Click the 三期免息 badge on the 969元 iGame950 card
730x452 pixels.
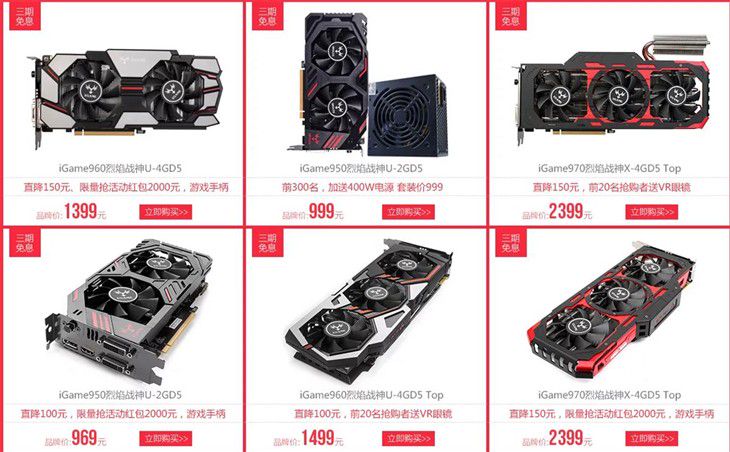click(25, 242)
